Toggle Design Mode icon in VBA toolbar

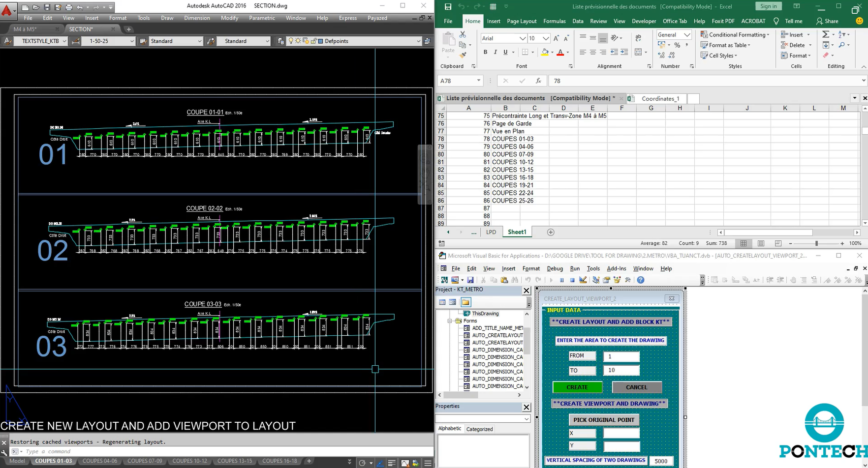click(x=583, y=280)
